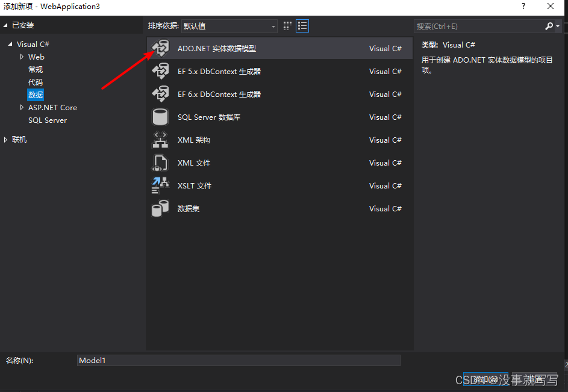Click the 已安装 header label

pos(23,25)
